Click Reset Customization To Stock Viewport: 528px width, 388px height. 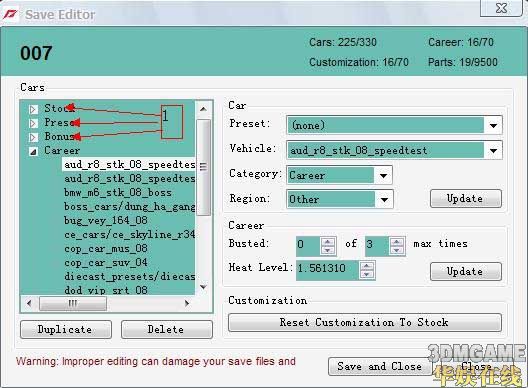click(x=365, y=323)
